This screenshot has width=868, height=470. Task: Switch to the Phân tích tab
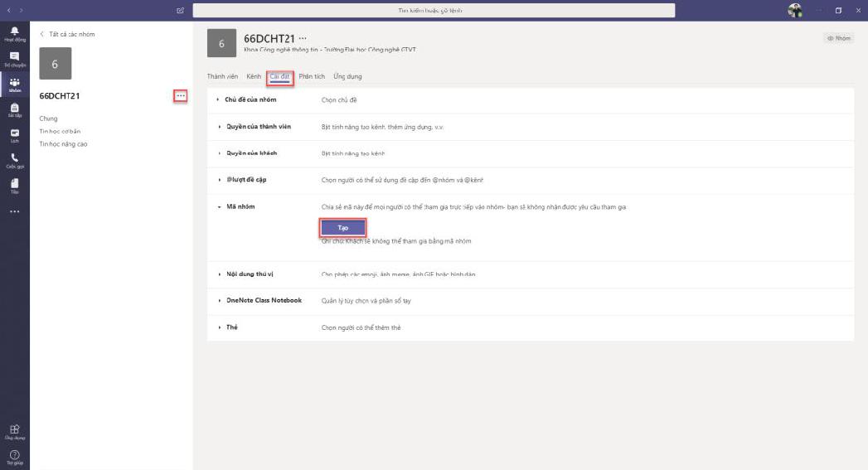312,76
